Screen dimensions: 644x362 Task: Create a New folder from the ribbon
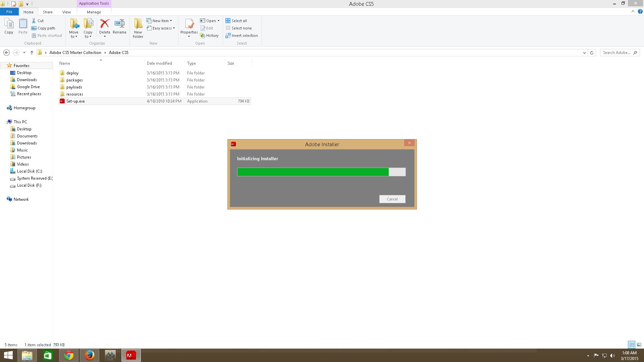coord(138,28)
